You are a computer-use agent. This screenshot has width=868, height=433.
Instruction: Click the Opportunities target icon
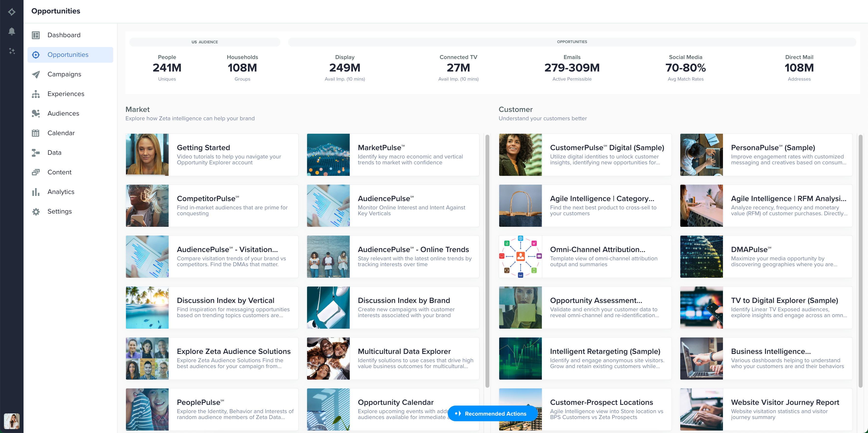(x=36, y=55)
